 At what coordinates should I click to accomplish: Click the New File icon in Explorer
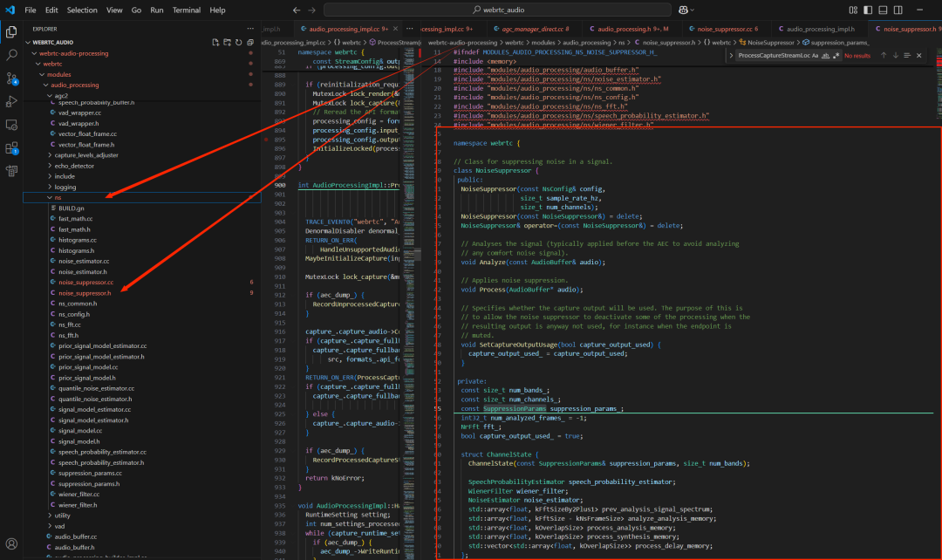(215, 41)
